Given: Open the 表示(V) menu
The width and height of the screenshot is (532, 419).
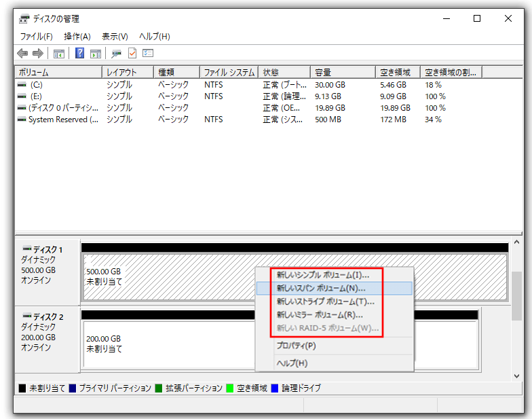Looking at the screenshot, I should click(x=115, y=36).
